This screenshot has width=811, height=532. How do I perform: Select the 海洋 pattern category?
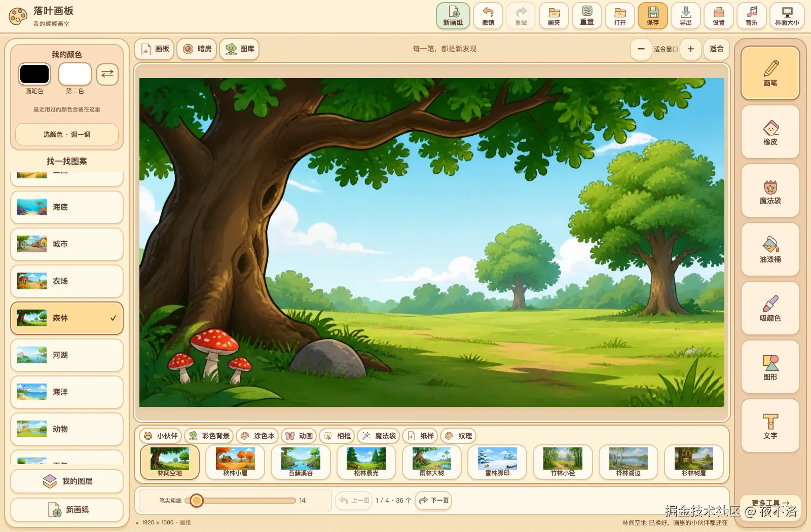[x=67, y=392]
